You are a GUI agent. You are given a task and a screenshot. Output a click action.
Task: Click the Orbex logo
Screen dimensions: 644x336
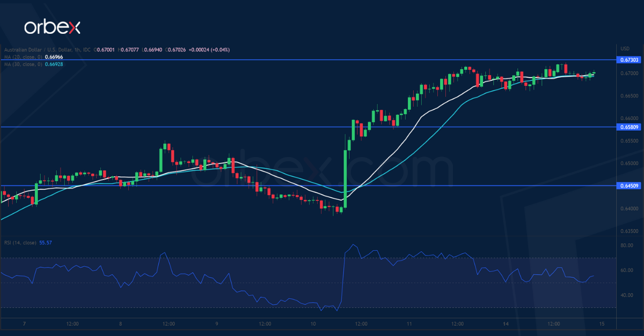tap(52, 28)
